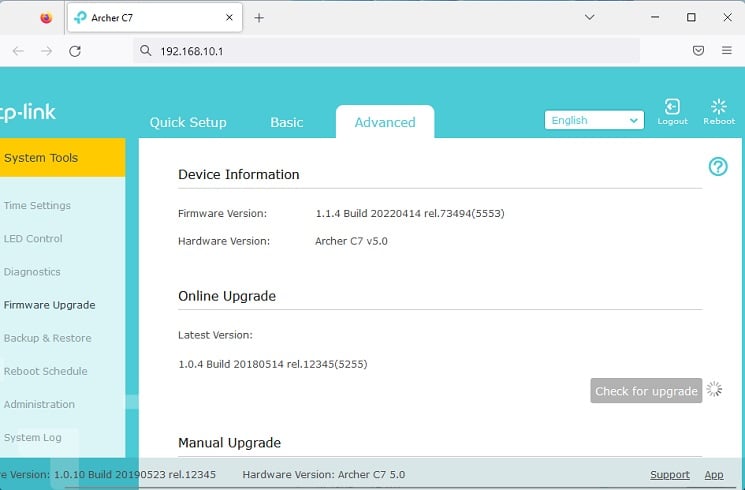Viewport: 745px width, 490px height.
Task: Open the Firefox hamburger menu
Action: (726, 50)
